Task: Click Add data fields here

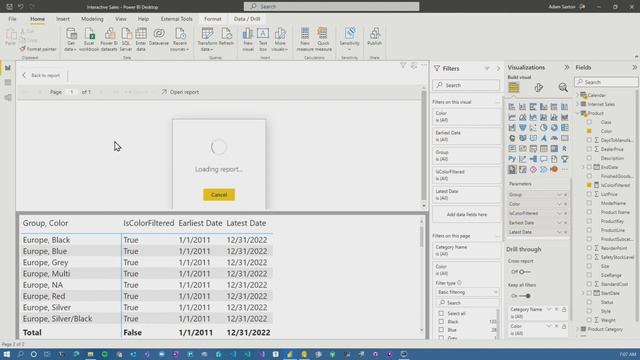Action: click(467, 214)
